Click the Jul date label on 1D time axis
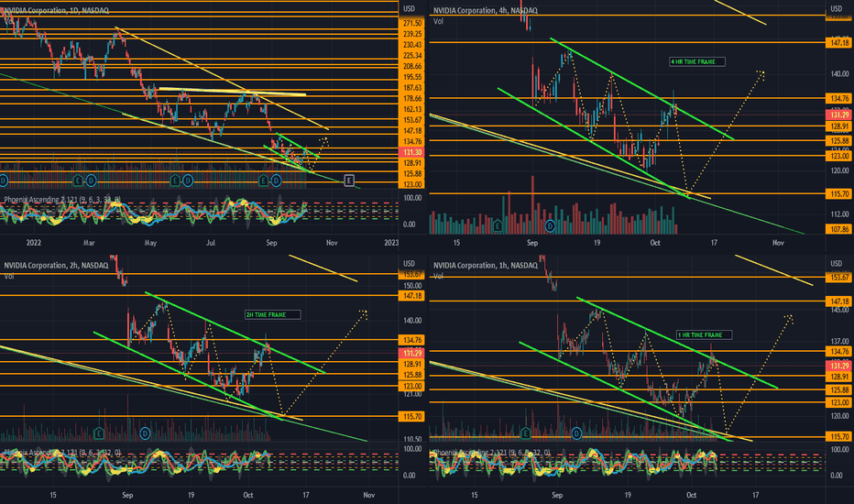 pos(211,243)
